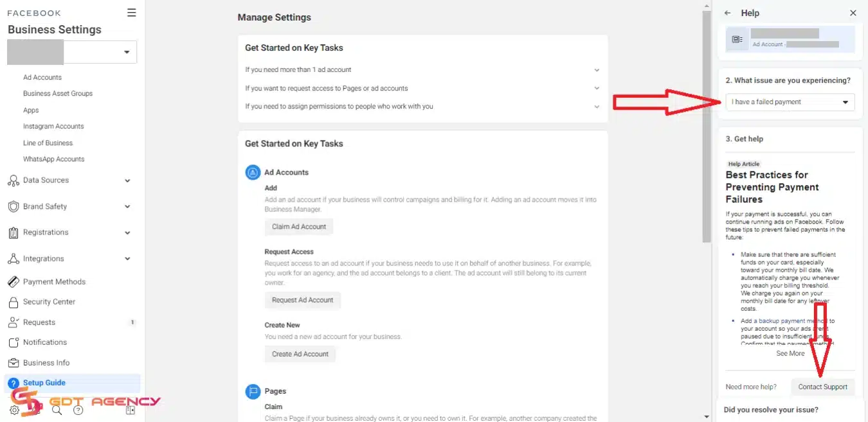Click the Notifications icon in sidebar
Screen dimensions: 868x422
coord(13,342)
